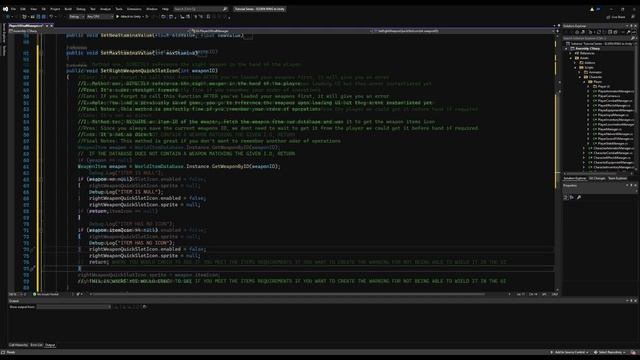640x360 pixels.
Task: Open the View menu
Action: (33, 9)
